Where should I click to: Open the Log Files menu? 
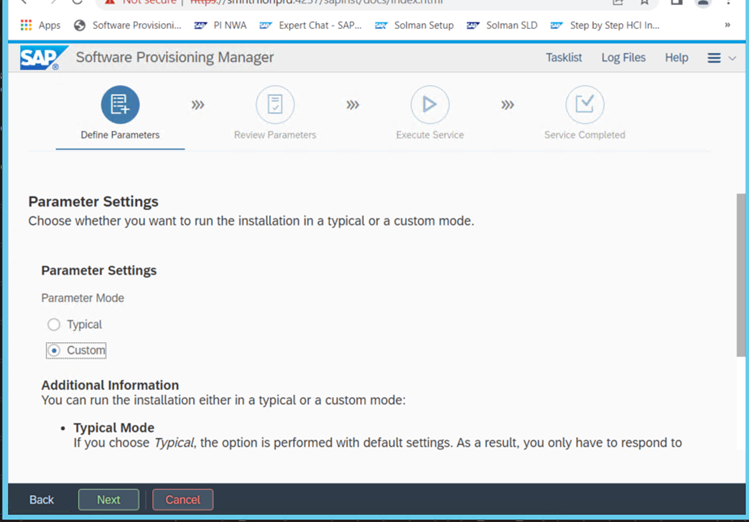coord(623,58)
